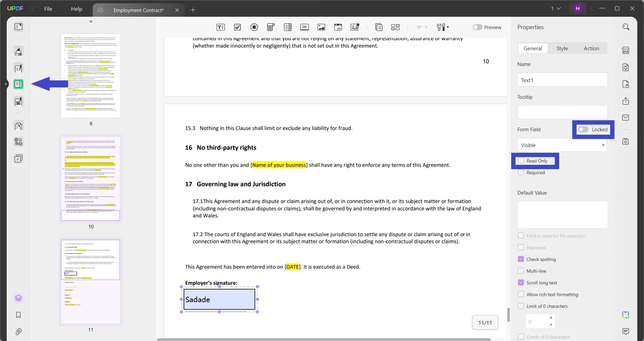Select the Radio Button form tool
This screenshot has height=341, width=644.
point(254,27)
